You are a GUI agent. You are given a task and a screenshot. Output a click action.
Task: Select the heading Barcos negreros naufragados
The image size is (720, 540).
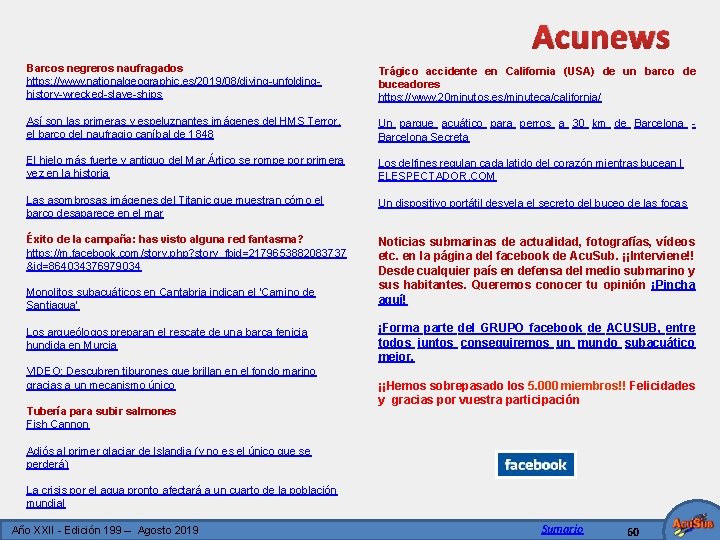pyautogui.click(x=105, y=68)
